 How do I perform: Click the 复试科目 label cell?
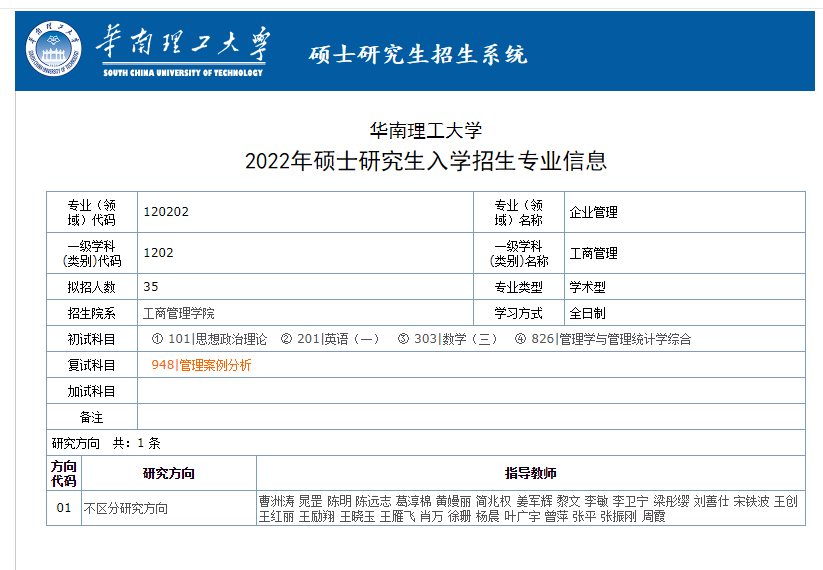(x=92, y=365)
